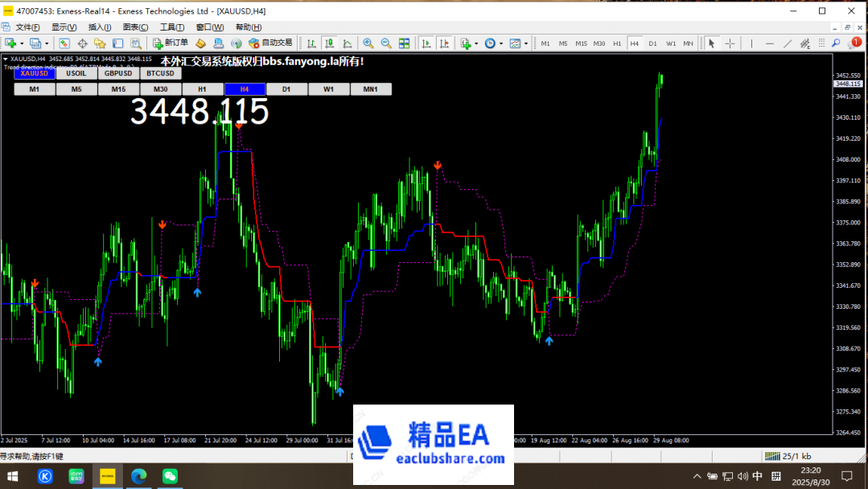Open the chart search magnifier
The height and width of the screenshot is (489, 868).
836,43
